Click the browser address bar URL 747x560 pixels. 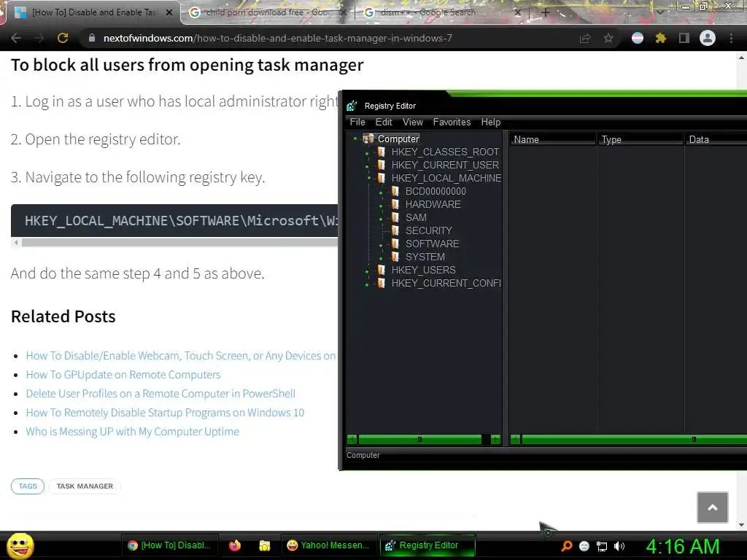click(278, 38)
